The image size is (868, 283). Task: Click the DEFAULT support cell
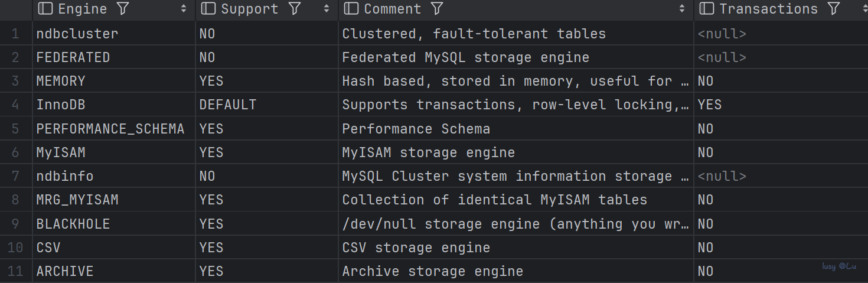pos(228,105)
